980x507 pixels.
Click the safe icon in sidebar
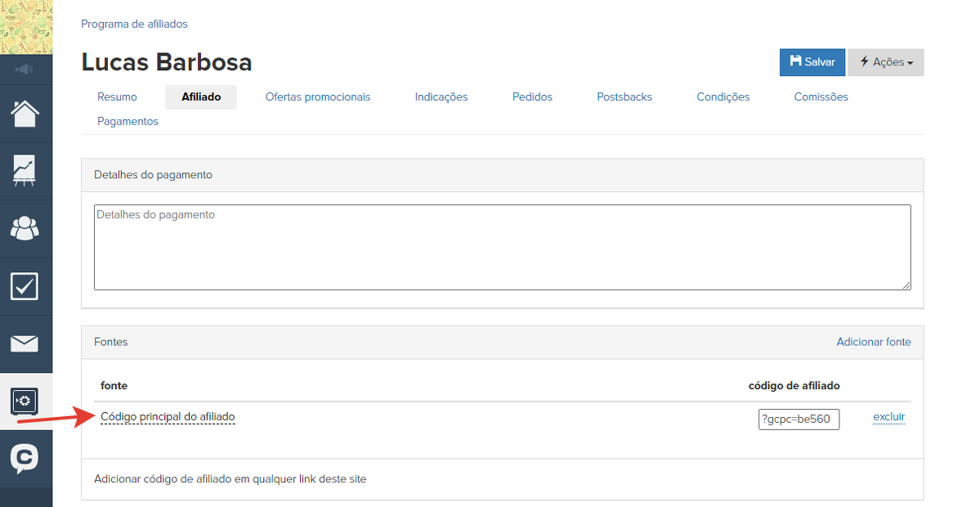[25, 401]
